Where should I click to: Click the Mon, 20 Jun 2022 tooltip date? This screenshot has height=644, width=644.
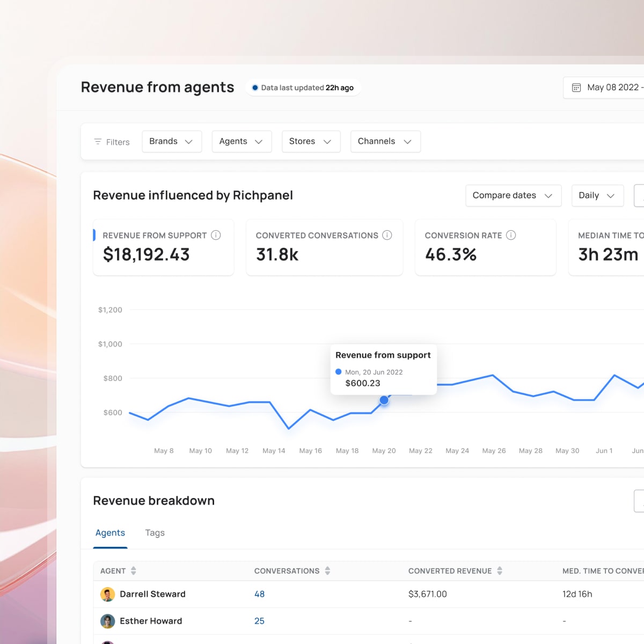[374, 372]
